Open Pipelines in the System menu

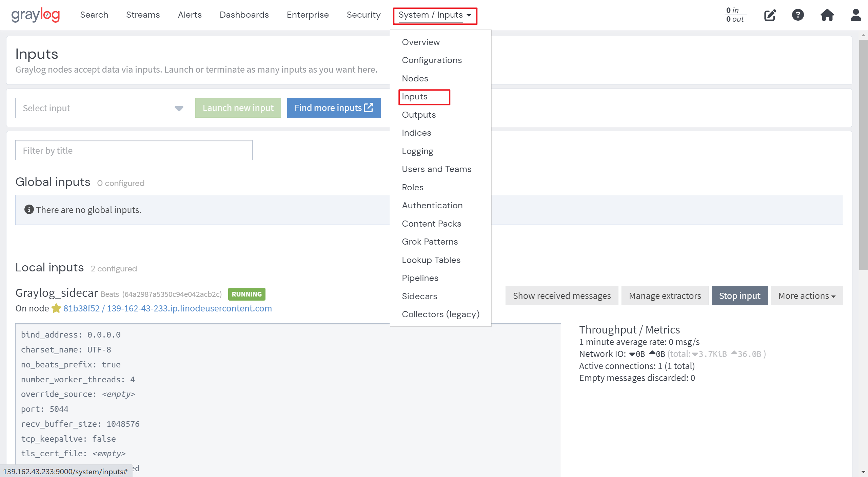tap(420, 278)
